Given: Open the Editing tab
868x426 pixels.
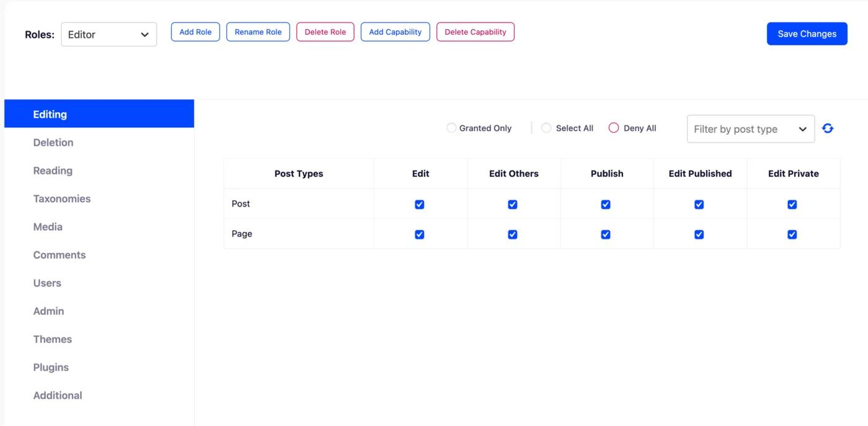Looking at the screenshot, I should 99,114.
